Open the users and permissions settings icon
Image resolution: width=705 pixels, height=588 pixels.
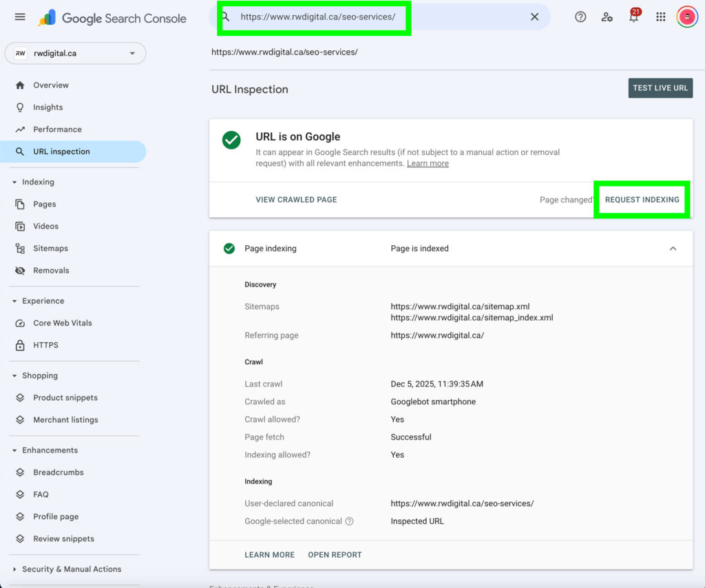click(607, 17)
